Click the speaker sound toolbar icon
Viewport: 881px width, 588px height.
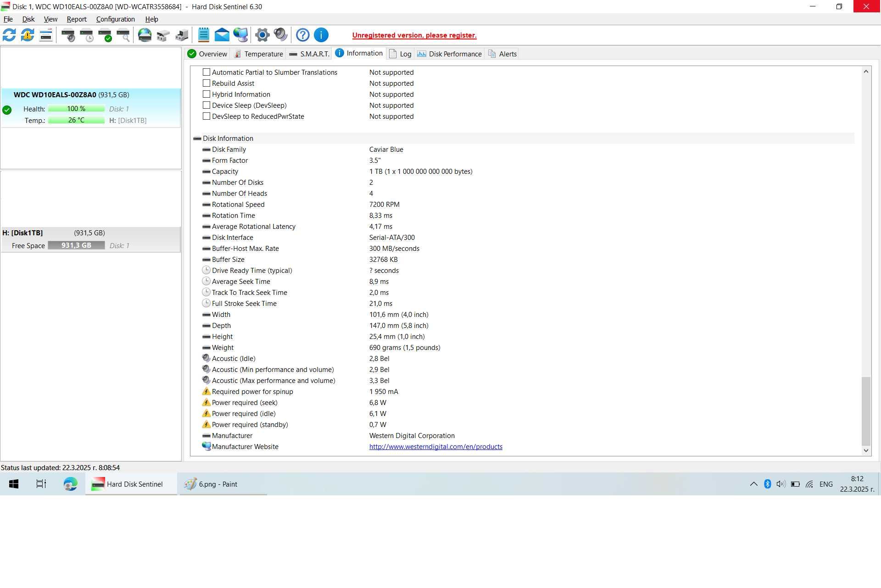click(280, 35)
